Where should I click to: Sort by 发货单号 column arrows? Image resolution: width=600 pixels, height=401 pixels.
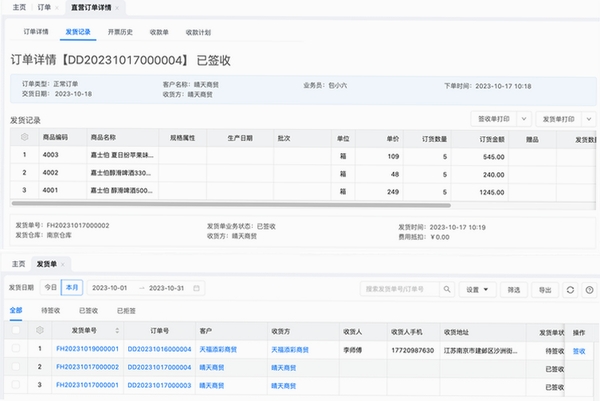[117, 331]
